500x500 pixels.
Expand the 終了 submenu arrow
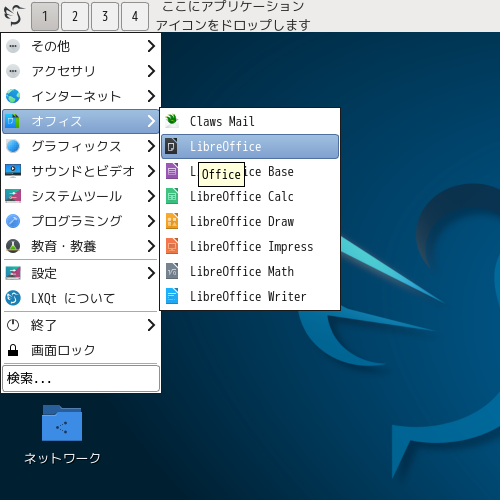coord(151,325)
